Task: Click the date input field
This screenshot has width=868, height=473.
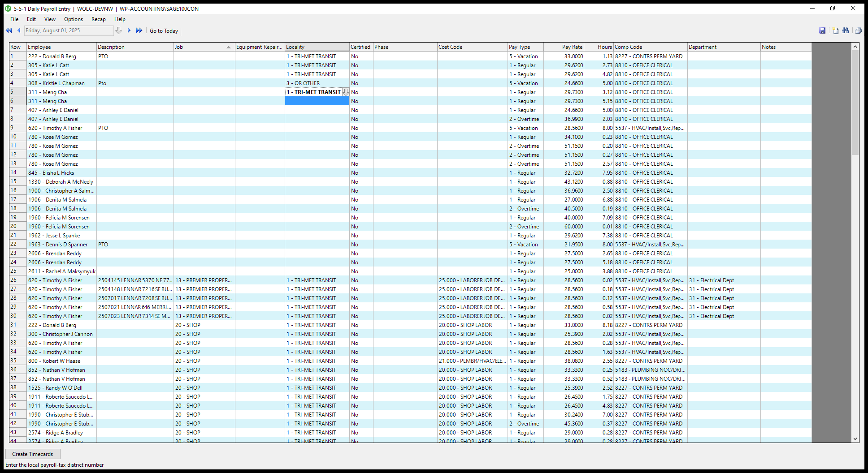Action: pos(69,30)
